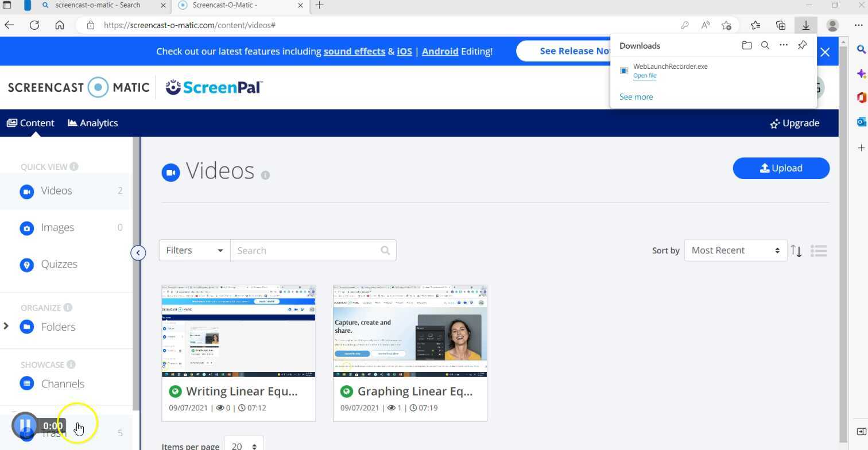Click the sort direction arrows icon
868x450 pixels.
[797, 250]
